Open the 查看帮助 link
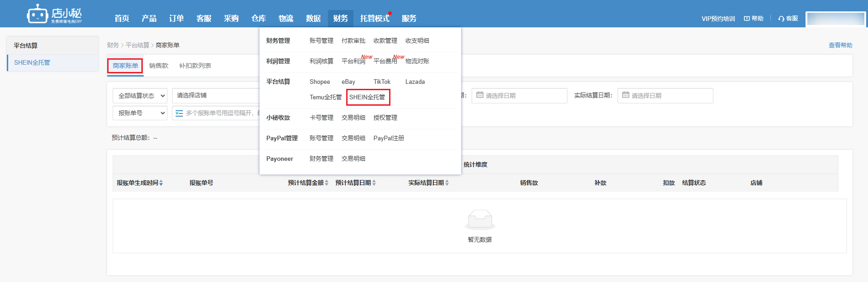Screen dimensions: 868x282 (x=841, y=45)
